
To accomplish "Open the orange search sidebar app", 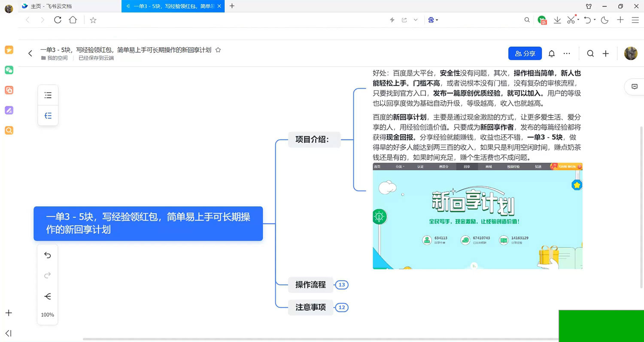I will coord(9,130).
